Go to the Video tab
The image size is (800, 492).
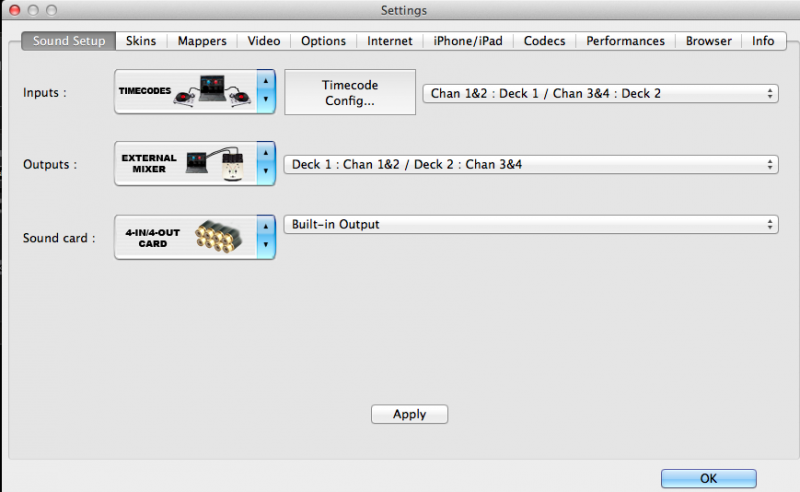pos(264,41)
